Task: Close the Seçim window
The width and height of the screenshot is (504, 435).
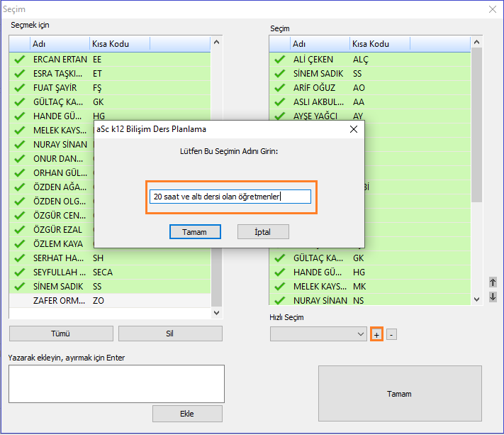Action: click(x=493, y=9)
